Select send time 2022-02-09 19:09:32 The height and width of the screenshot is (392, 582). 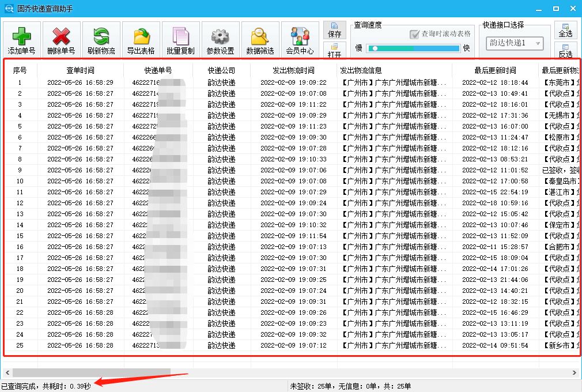pyautogui.click(x=294, y=334)
